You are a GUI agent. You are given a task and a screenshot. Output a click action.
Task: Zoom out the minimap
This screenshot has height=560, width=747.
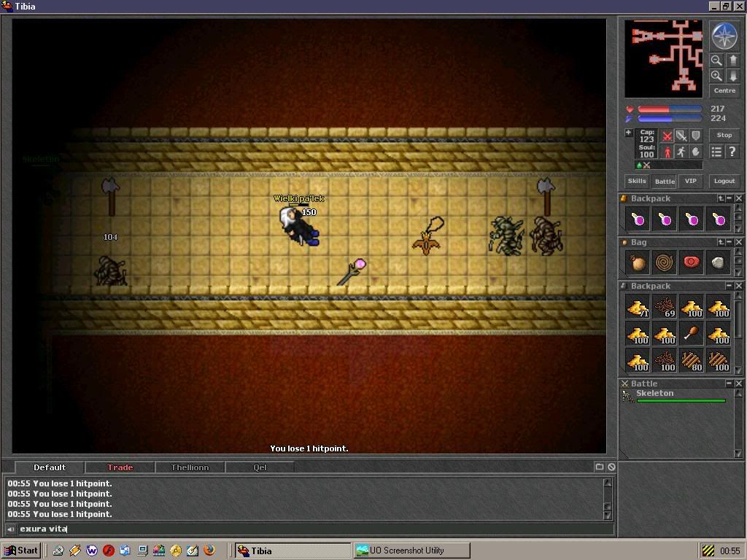click(716, 60)
